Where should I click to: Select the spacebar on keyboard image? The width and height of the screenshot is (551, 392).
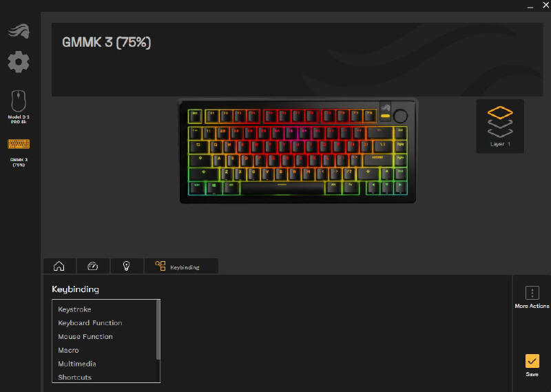[x=282, y=188]
